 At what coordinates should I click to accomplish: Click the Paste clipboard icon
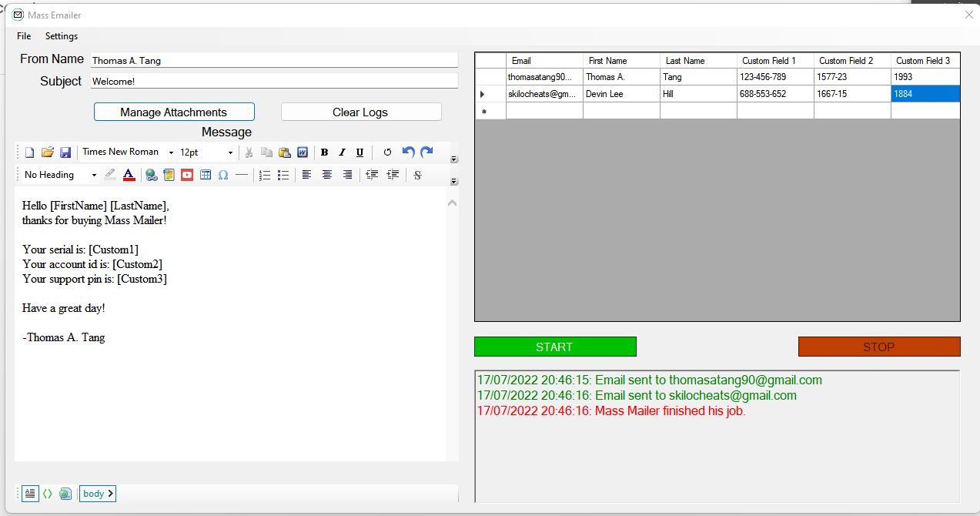pos(285,152)
